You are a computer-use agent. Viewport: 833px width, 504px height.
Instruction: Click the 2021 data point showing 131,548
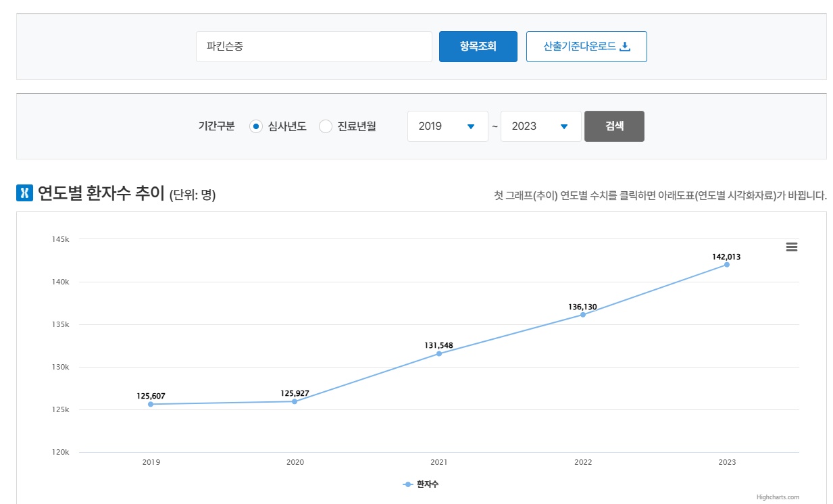point(439,353)
